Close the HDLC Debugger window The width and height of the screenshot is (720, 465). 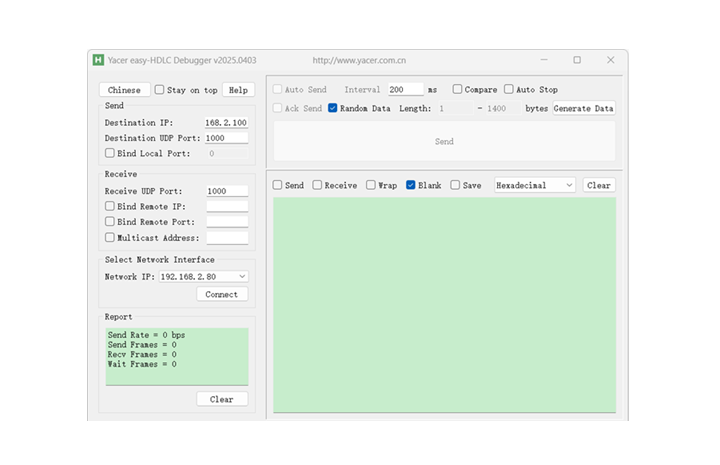pyautogui.click(x=610, y=60)
